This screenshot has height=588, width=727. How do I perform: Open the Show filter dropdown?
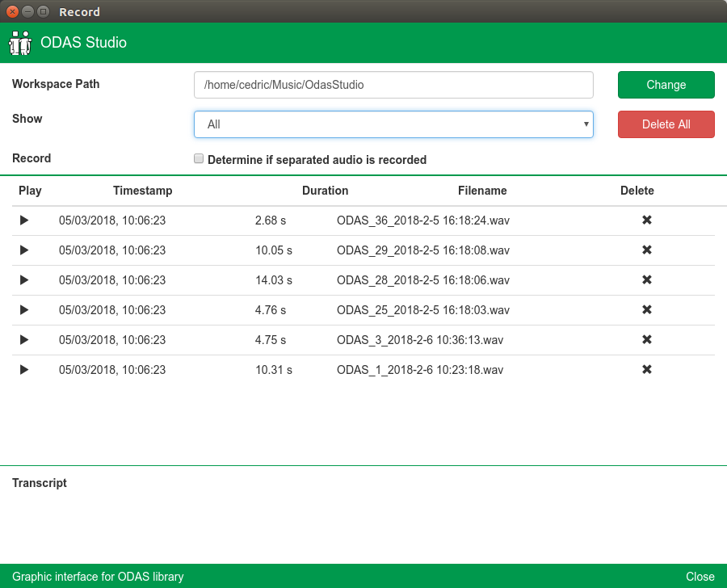(393, 124)
